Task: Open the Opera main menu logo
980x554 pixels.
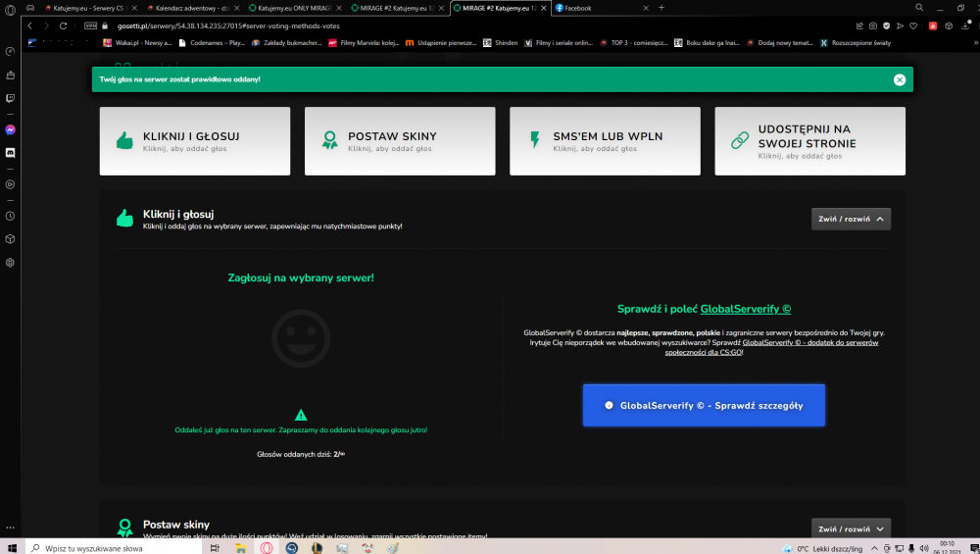Action: pos(10,10)
